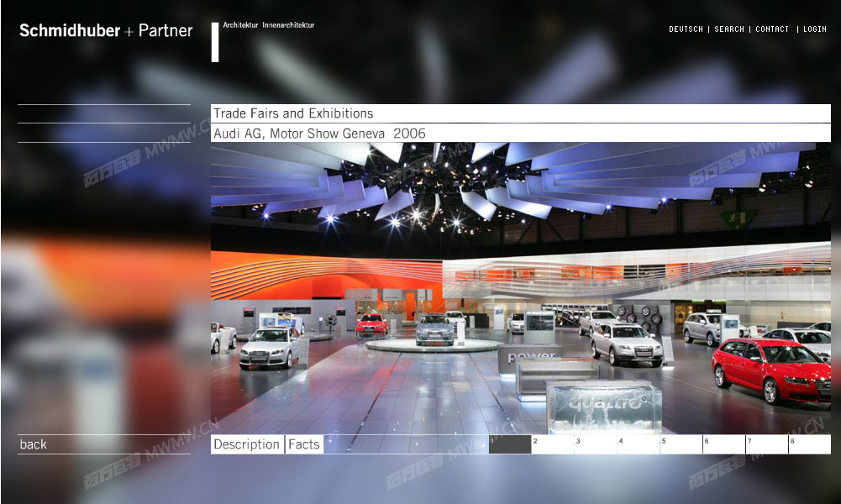Switch language to DEUTSCH
The image size is (841, 504).
click(686, 29)
